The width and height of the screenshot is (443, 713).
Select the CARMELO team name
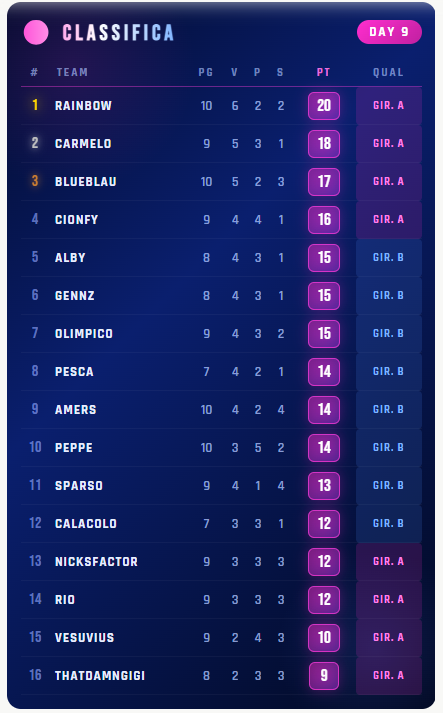coord(83,144)
